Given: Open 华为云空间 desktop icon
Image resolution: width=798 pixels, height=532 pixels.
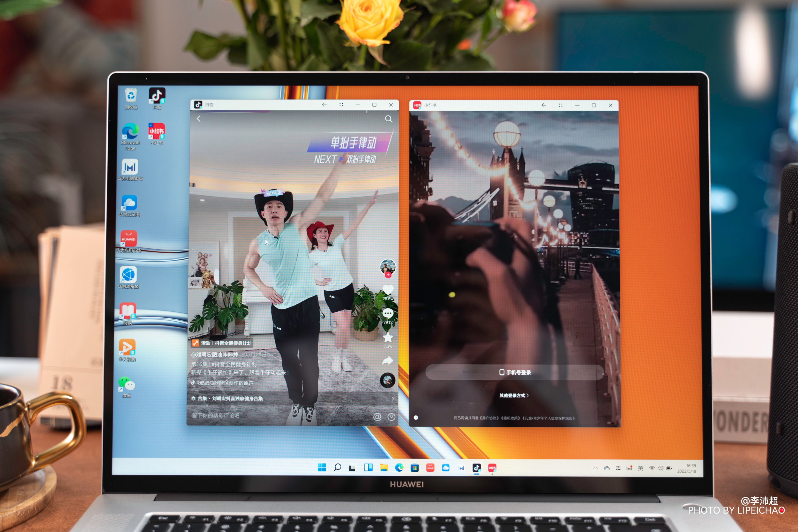Looking at the screenshot, I should pyautogui.click(x=129, y=206).
